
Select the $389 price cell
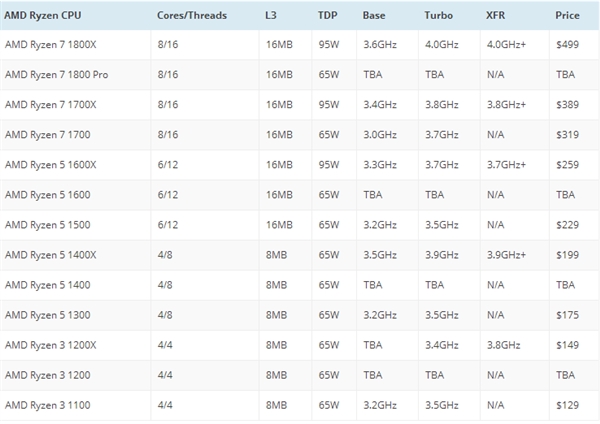[x=566, y=105]
